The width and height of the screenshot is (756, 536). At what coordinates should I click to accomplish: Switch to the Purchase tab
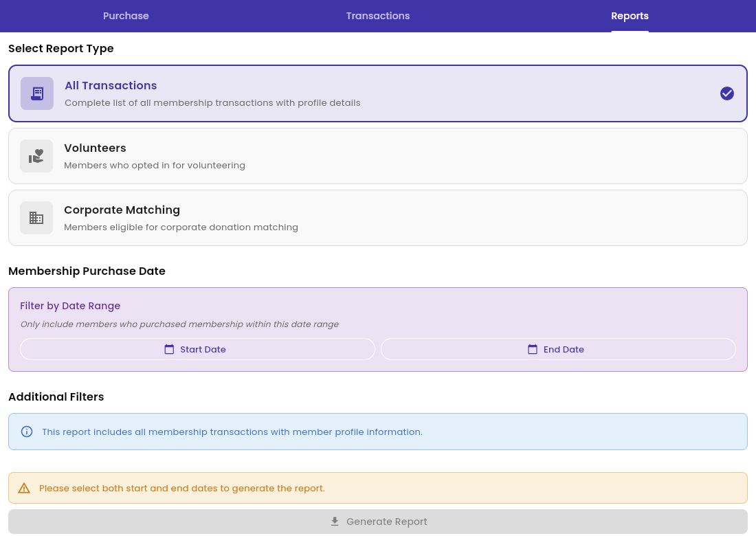pos(126,16)
